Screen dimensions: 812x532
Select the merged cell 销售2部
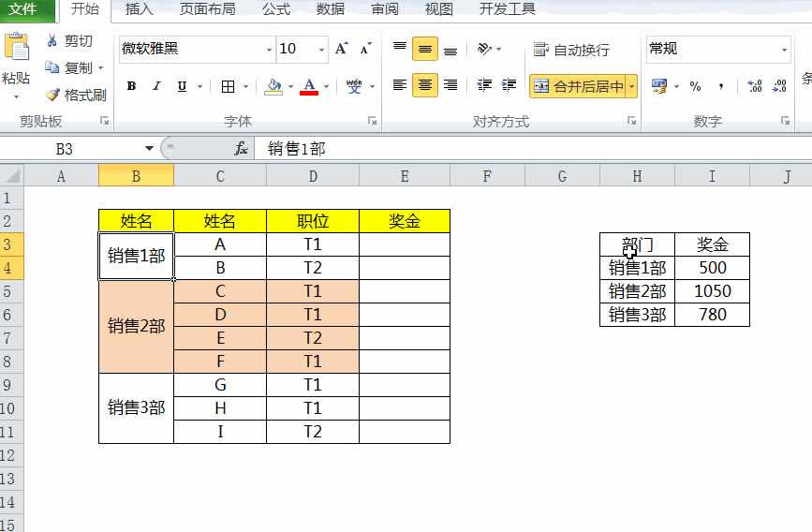(136, 326)
